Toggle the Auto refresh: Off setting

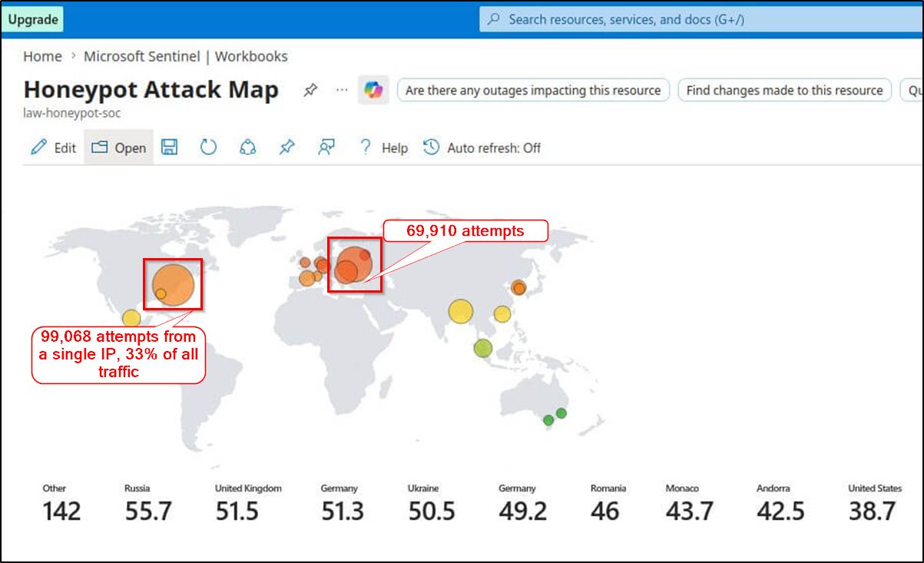(482, 147)
